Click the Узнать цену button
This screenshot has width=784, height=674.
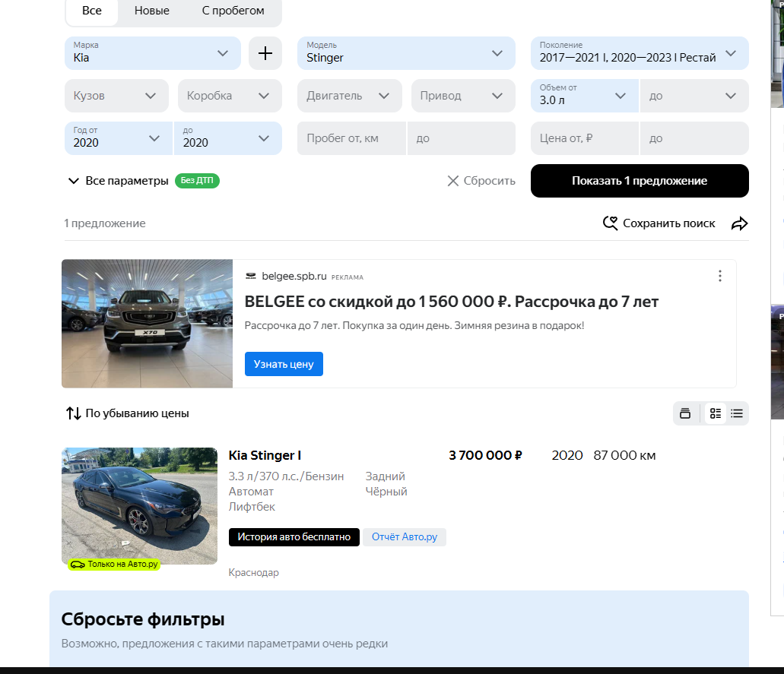(284, 364)
